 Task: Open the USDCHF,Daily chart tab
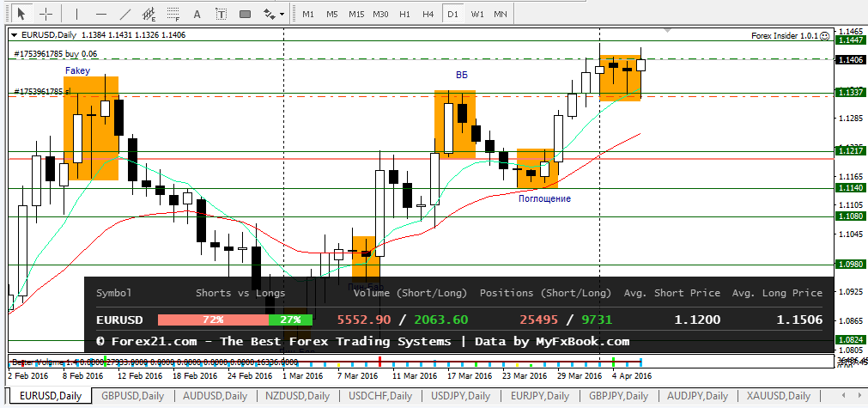coord(380,396)
